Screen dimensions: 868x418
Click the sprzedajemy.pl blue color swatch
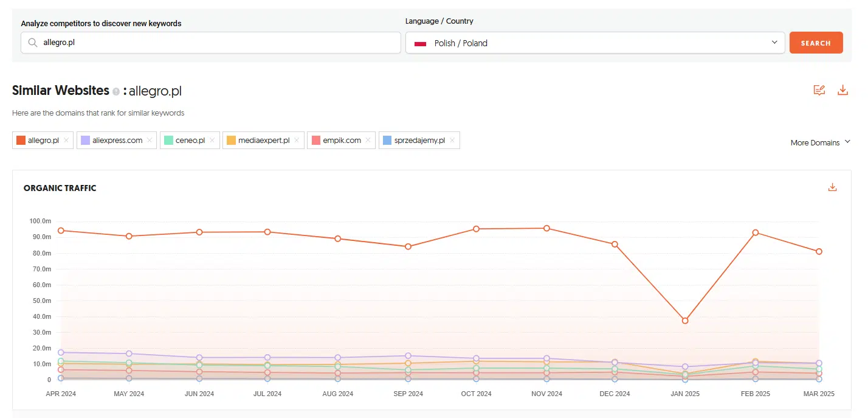click(387, 141)
